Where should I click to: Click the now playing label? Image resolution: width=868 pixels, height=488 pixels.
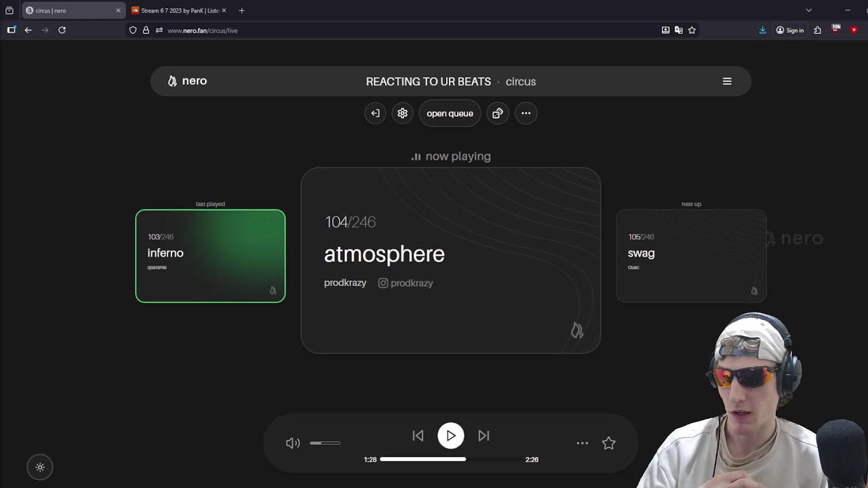[451, 156]
